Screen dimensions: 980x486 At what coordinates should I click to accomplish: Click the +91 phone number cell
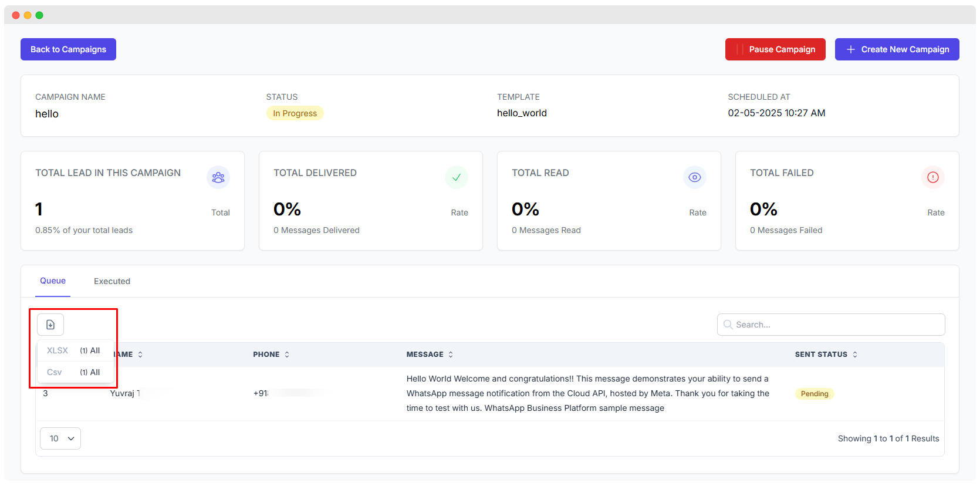(x=261, y=393)
